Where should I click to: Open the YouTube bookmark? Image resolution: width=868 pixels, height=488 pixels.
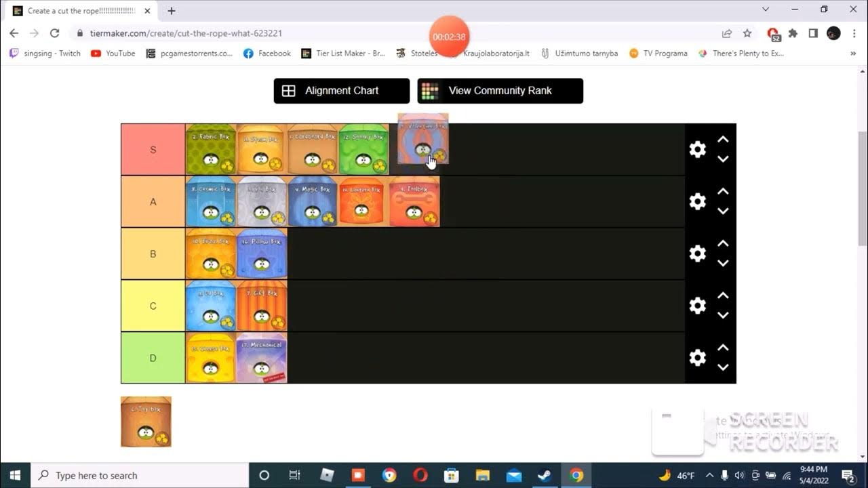tap(113, 54)
